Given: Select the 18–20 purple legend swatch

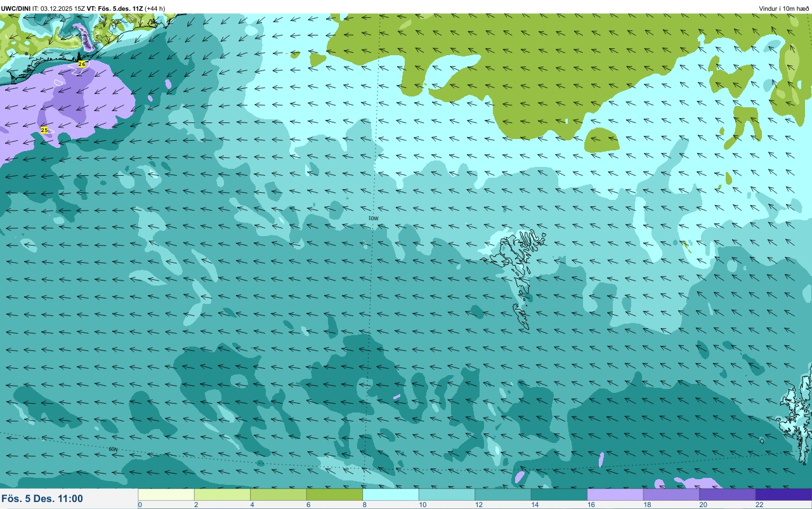Looking at the screenshot, I should tap(671, 494).
